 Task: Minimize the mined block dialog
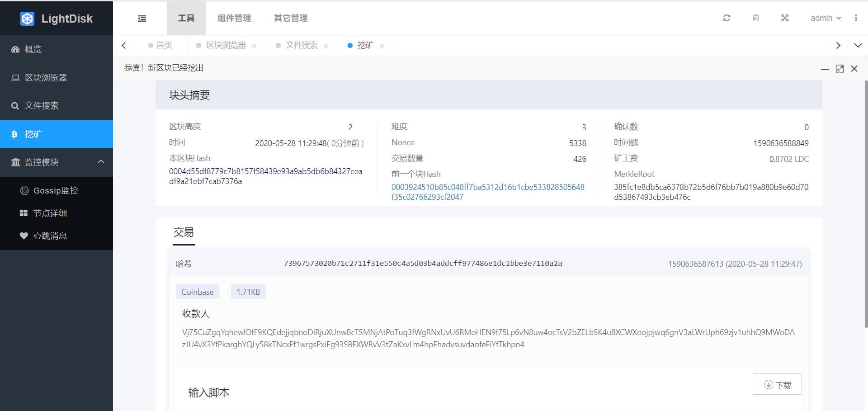tap(825, 69)
